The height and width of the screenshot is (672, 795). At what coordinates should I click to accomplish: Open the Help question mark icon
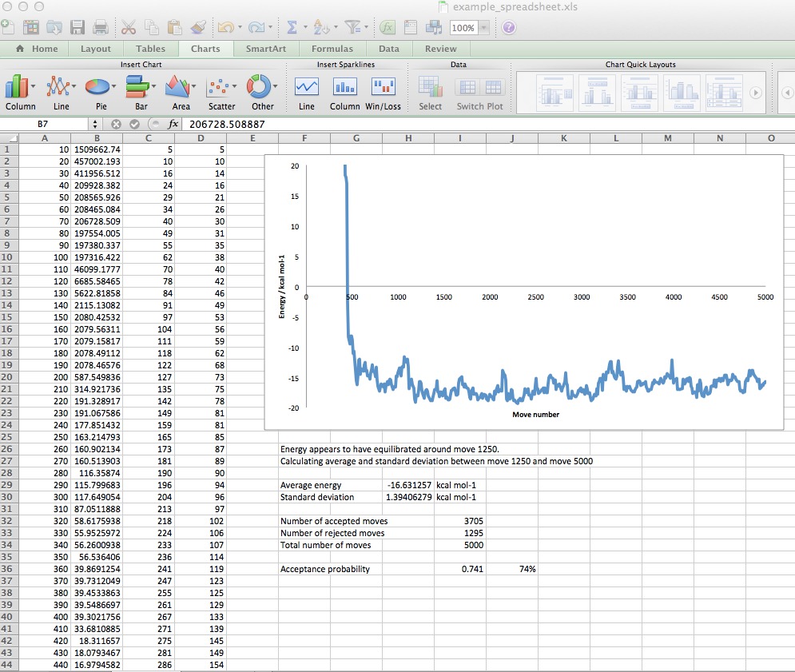click(x=508, y=28)
